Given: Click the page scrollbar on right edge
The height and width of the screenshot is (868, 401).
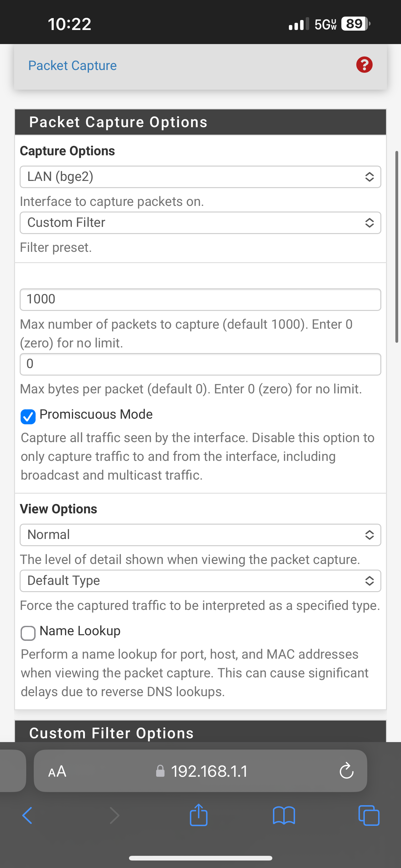Looking at the screenshot, I should tap(397, 247).
